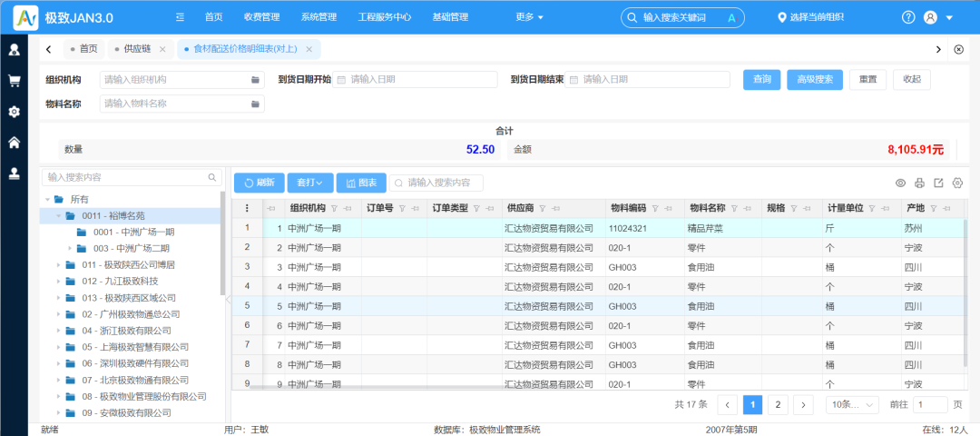Click the table search input field
Viewport: 980px width, 436px height.
(436, 183)
